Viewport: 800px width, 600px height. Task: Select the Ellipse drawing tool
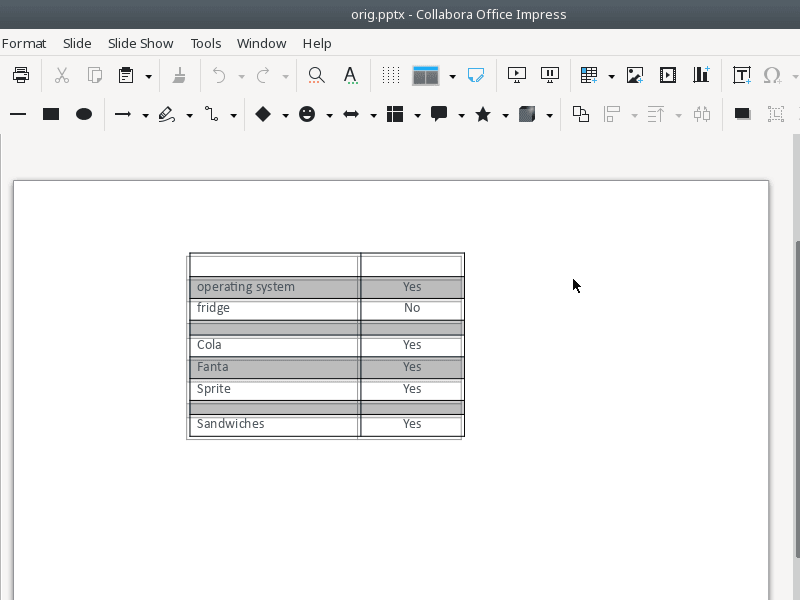(84, 114)
